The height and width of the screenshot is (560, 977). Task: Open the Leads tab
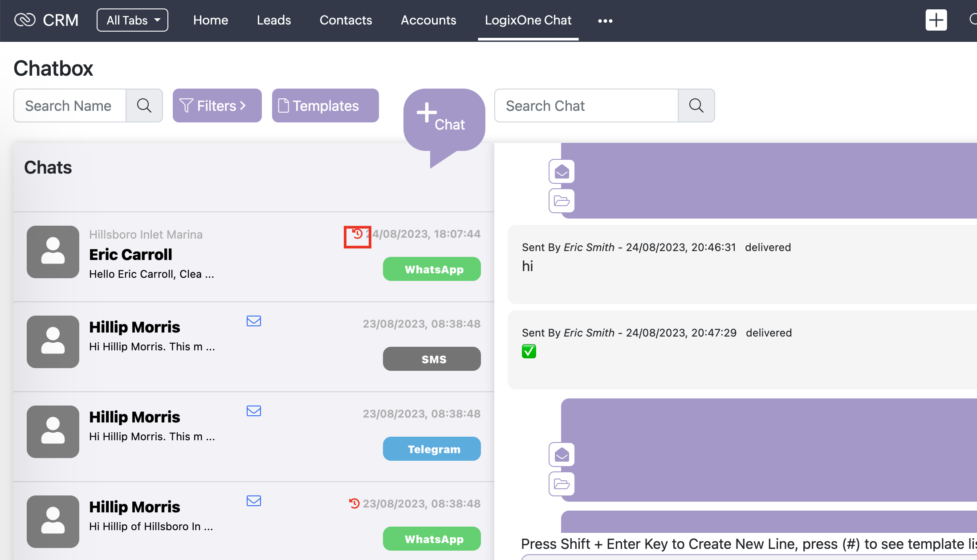[x=274, y=20]
